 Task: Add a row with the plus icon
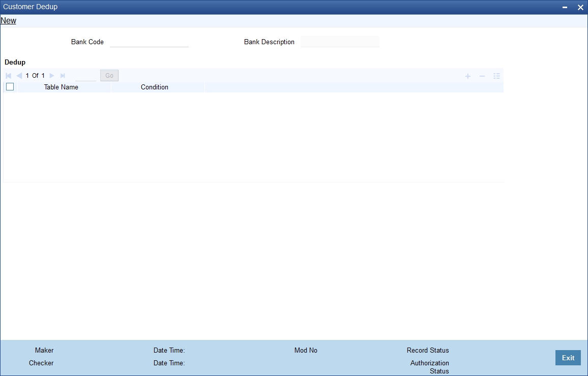click(467, 76)
